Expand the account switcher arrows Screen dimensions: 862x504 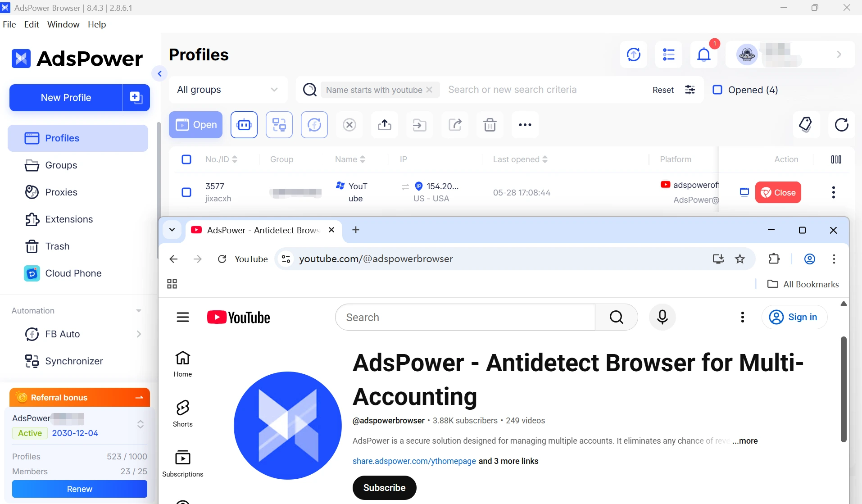pos(141,424)
